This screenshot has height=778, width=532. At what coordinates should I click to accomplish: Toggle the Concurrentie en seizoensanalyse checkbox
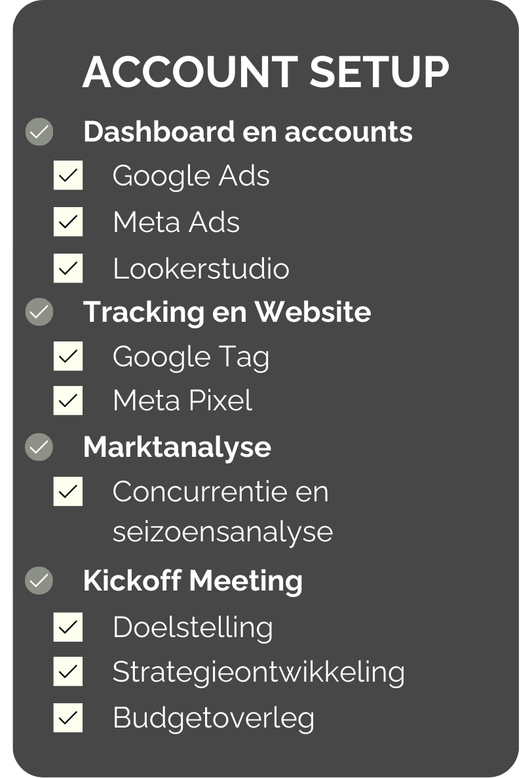click(x=68, y=492)
